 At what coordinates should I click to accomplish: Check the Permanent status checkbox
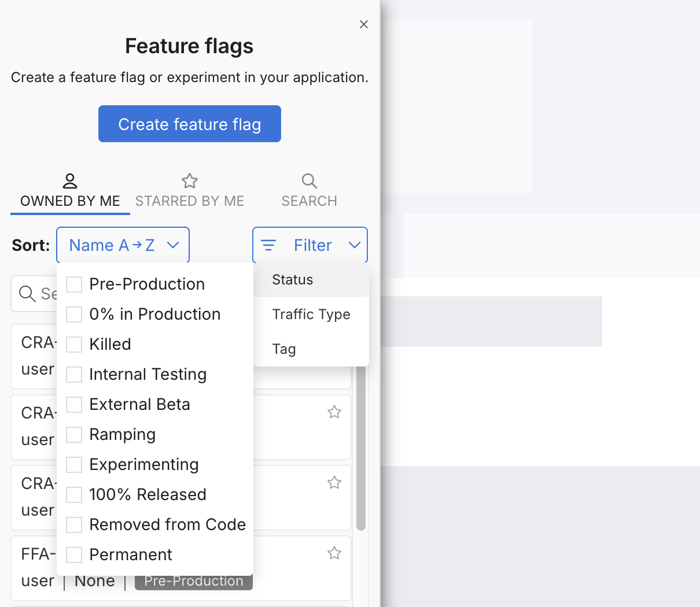tap(74, 555)
